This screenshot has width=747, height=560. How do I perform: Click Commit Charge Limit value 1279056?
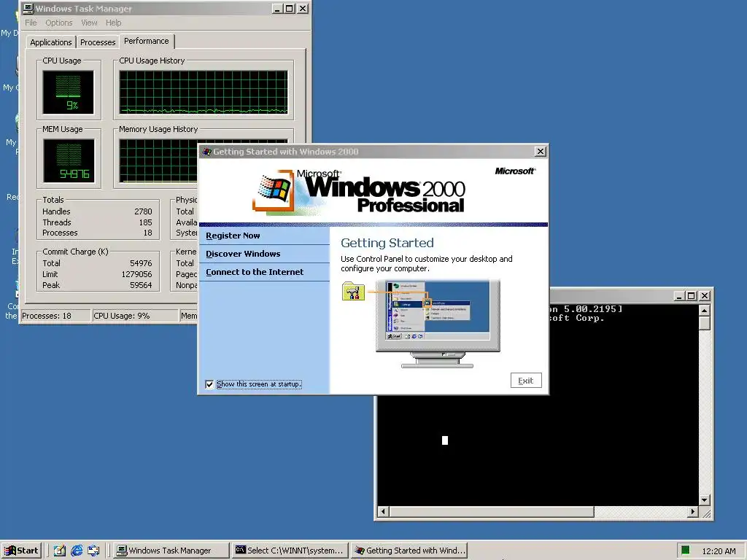(x=136, y=274)
